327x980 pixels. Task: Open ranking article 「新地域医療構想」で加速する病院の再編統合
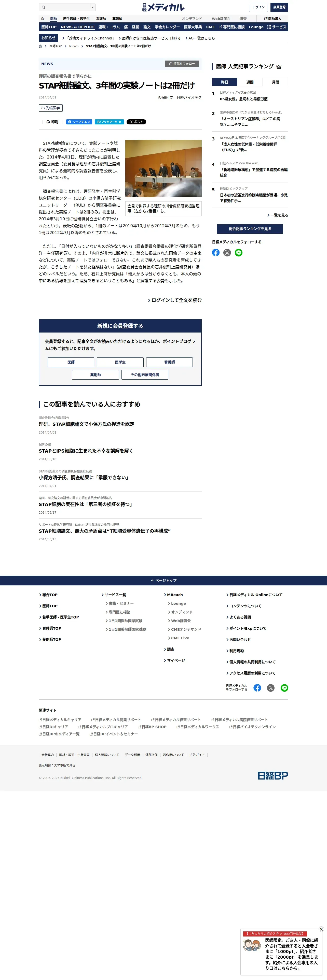(254, 173)
